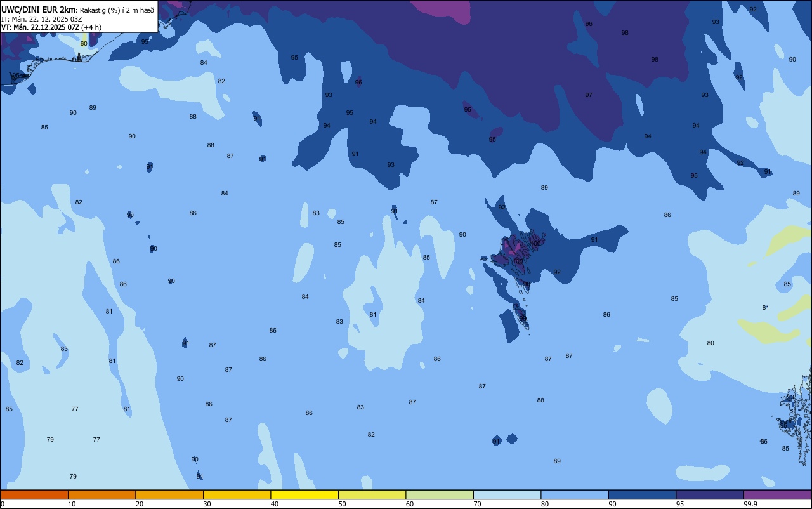This screenshot has width=812, height=509.
Task: Select the 20–30 legend color band
Action: (x=169, y=494)
